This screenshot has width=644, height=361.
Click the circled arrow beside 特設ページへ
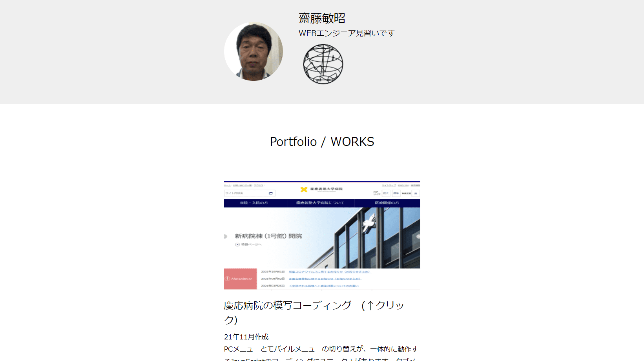237,244
